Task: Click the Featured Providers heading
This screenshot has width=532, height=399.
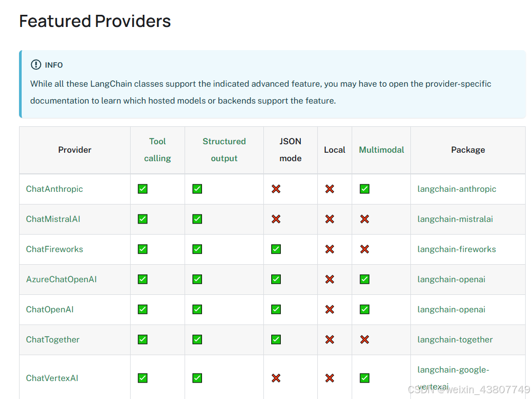Action: [x=95, y=21]
